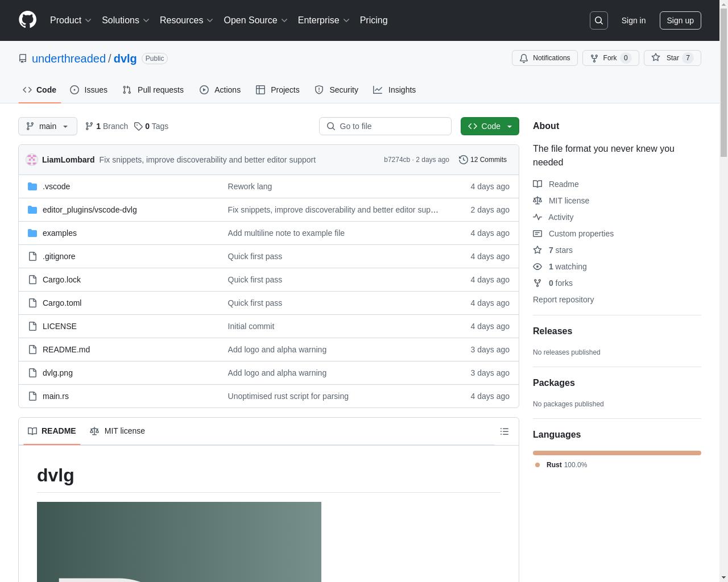This screenshot has width=728, height=582.
Task: Open 'Add multiline note to example file' commit
Action: [x=286, y=233]
